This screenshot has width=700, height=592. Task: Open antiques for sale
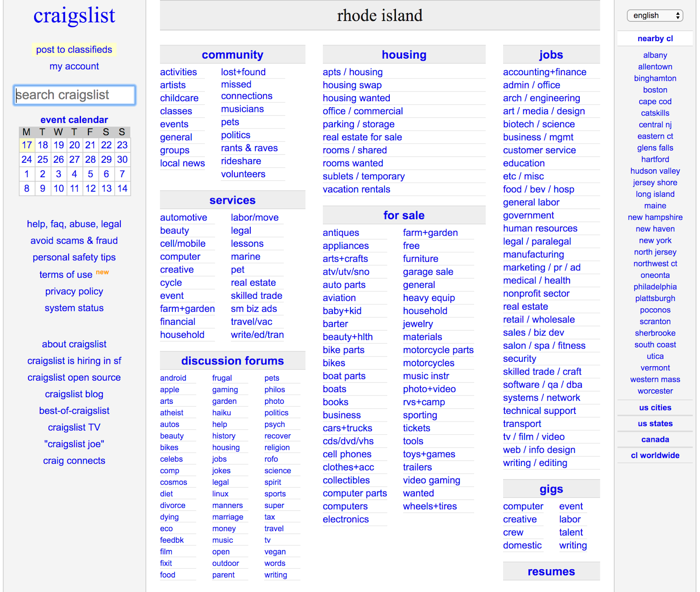point(341,233)
